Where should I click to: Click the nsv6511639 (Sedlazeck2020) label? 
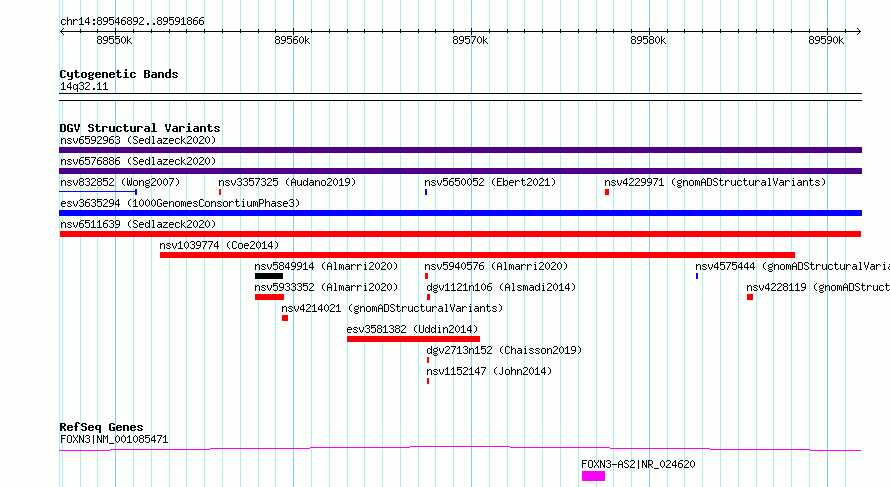coord(138,224)
